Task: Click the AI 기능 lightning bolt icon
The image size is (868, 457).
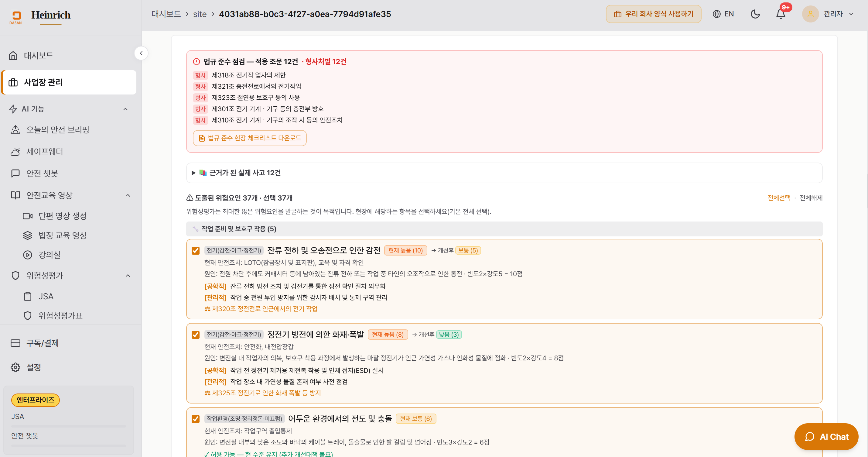Action: point(13,109)
